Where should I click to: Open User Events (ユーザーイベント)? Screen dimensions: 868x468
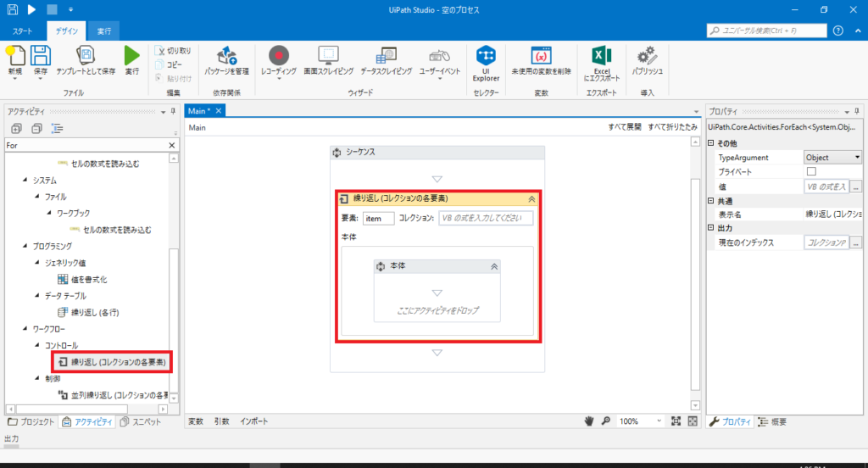pos(440,60)
